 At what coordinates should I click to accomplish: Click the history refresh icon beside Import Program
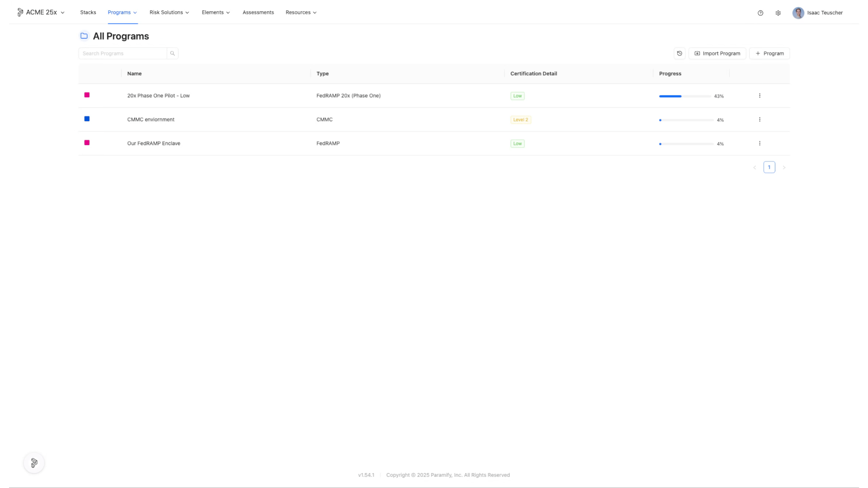679,53
